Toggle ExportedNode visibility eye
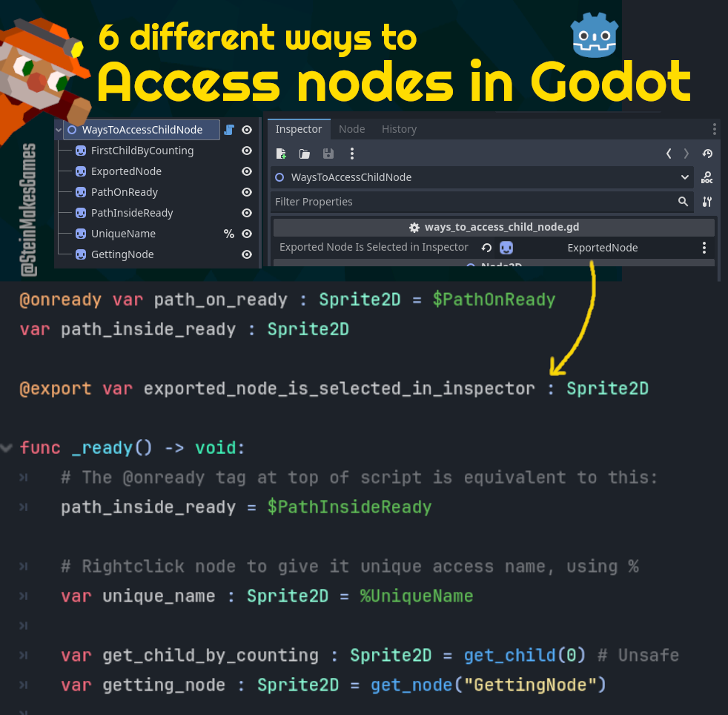The height and width of the screenshot is (715, 728). (x=247, y=171)
